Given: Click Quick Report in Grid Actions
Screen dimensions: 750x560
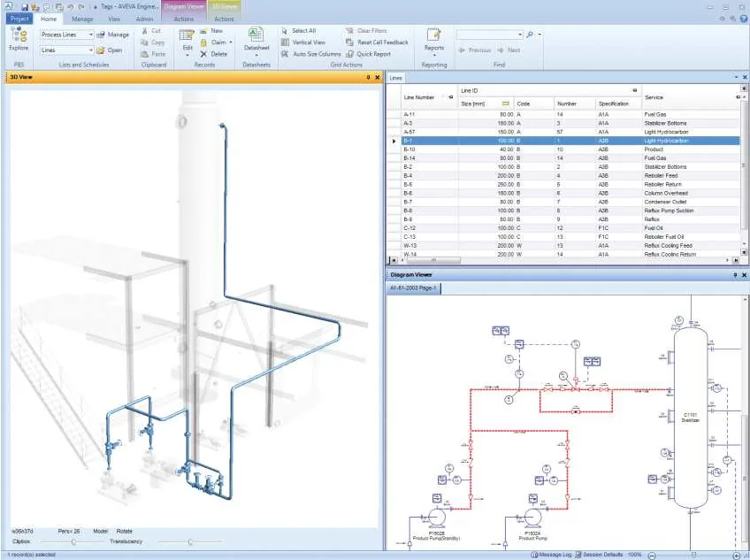Looking at the screenshot, I should tap(368, 54).
